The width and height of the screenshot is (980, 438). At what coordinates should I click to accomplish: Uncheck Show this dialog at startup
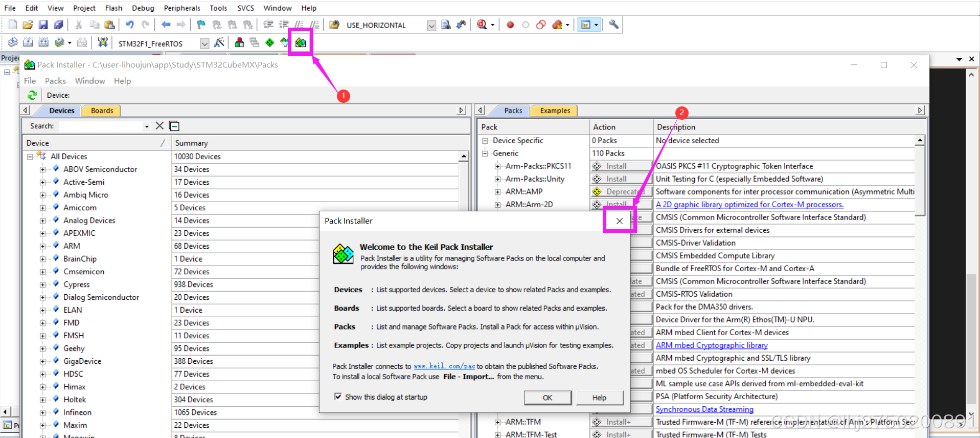point(338,397)
